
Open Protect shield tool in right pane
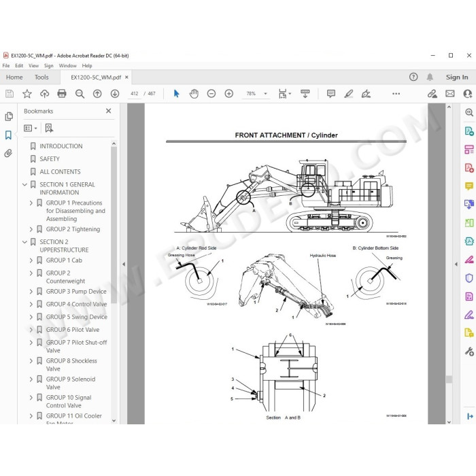(x=469, y=277)
